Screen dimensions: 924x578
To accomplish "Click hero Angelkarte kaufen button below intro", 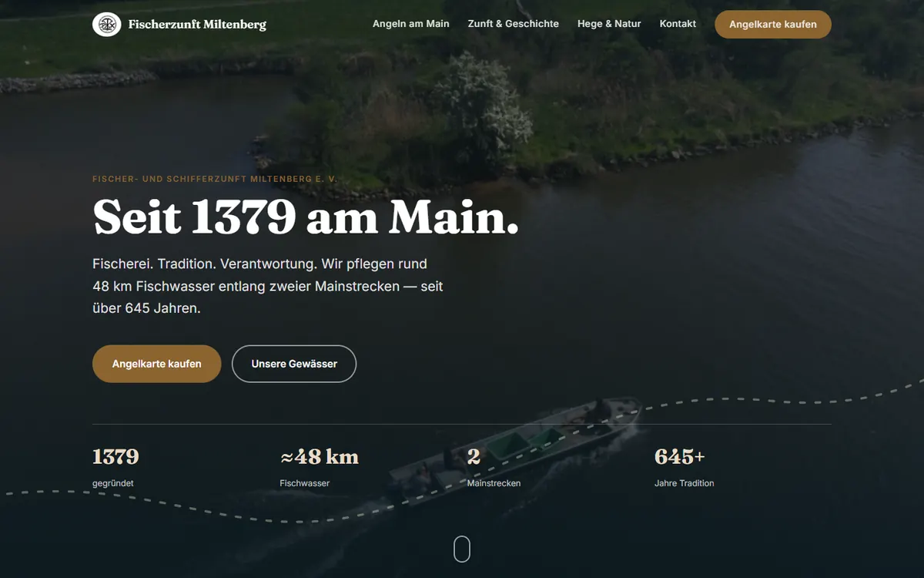I will click(157, 364).
